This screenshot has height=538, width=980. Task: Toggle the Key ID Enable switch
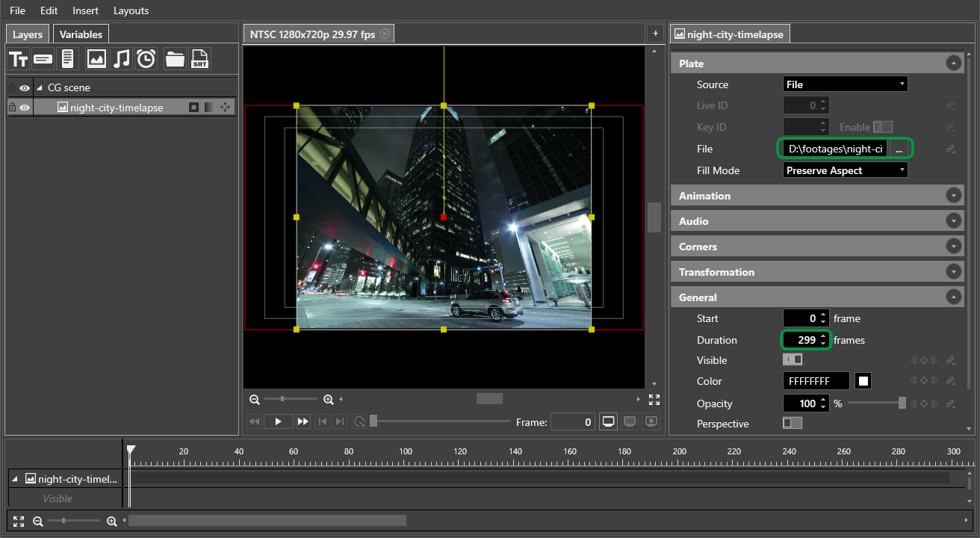(883, 127)
